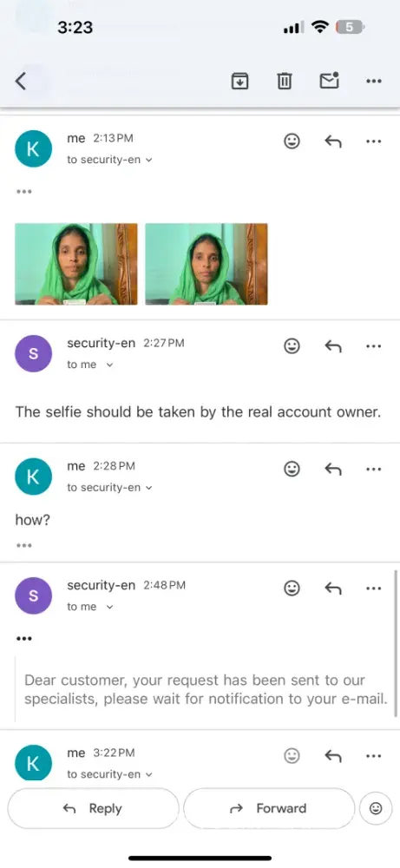Add emoji reaction to the 2:13 PM message
The width and height of the screenshot is (400, 868).
point(292,141)
